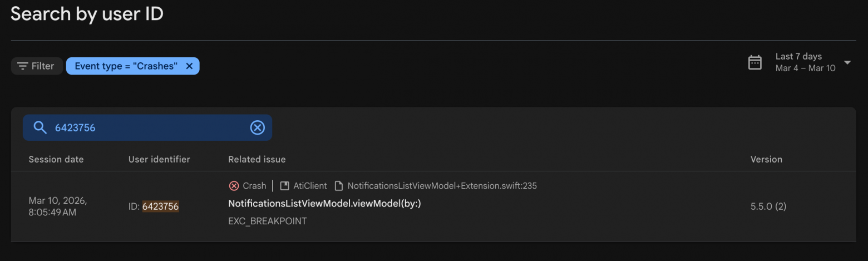The width and height of the screenshot is (868, 261).
Task: Clear the user ID search field
Action: pos(257,127)
